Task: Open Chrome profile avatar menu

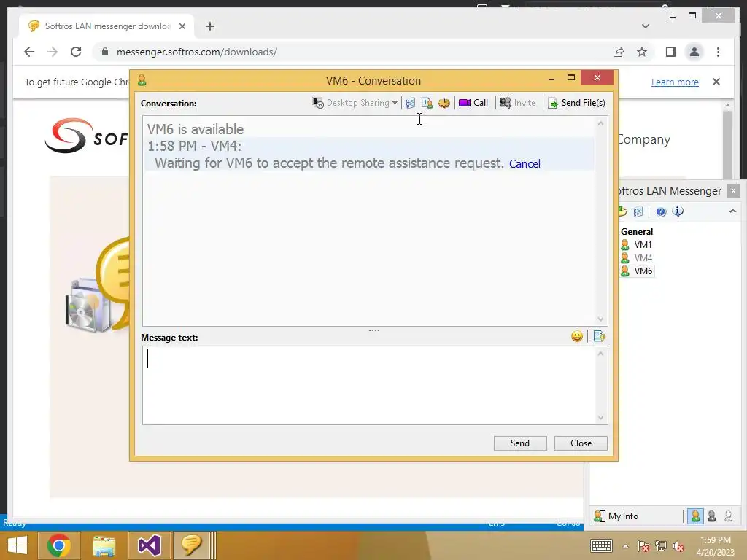Action: [694, 52]
